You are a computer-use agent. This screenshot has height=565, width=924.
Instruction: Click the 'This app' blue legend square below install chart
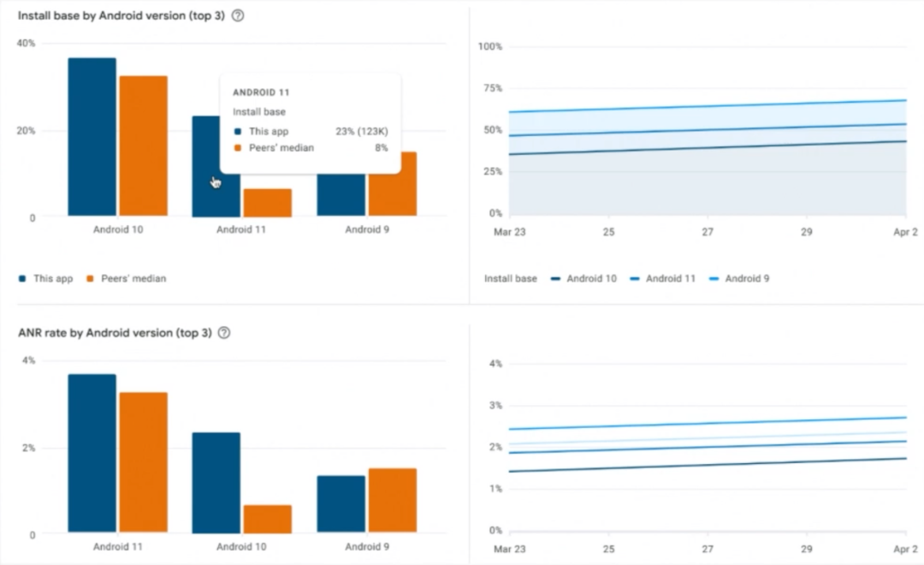coord(22,278)
